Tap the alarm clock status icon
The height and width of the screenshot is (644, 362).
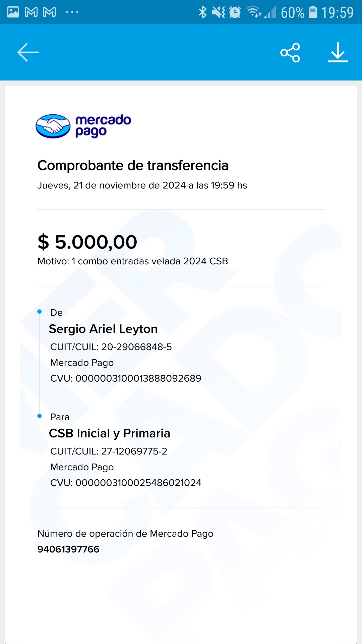point(235,12)
